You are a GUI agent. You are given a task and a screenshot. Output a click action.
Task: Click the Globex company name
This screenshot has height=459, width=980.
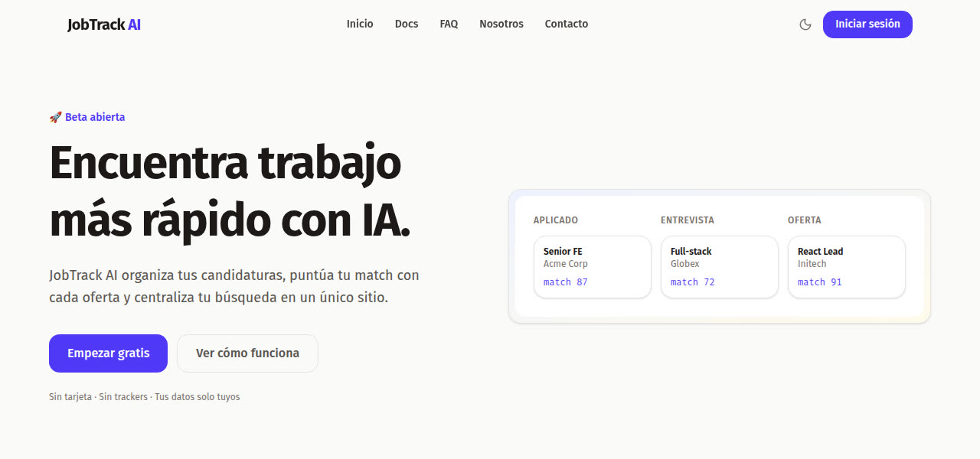[685, 264]
